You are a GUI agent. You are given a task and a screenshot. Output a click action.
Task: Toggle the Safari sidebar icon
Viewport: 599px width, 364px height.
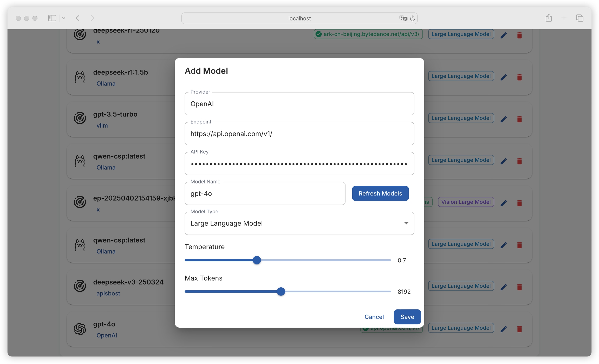(x=52, y=18)
